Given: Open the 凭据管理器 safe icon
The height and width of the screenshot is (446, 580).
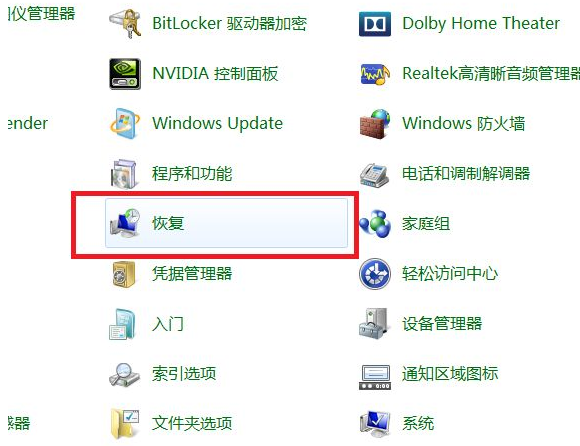Looking at the screenshot, I should 124,274.
